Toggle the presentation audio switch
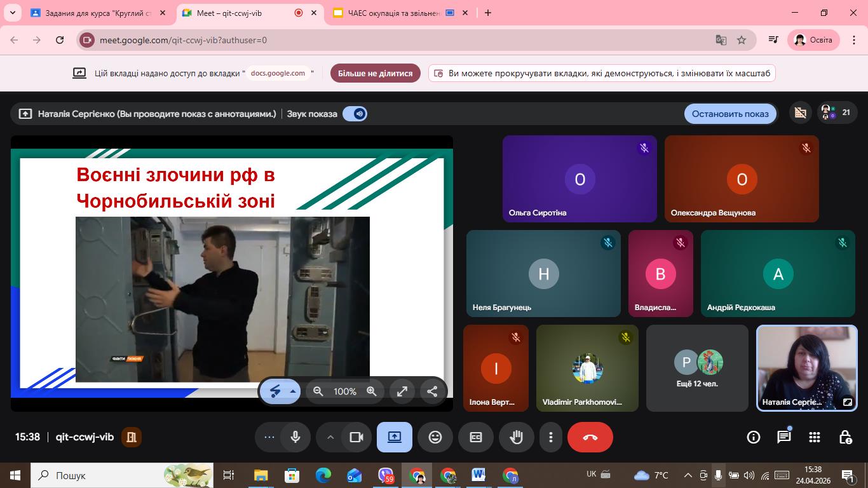868x488 pixels. [x=355, y=114]
